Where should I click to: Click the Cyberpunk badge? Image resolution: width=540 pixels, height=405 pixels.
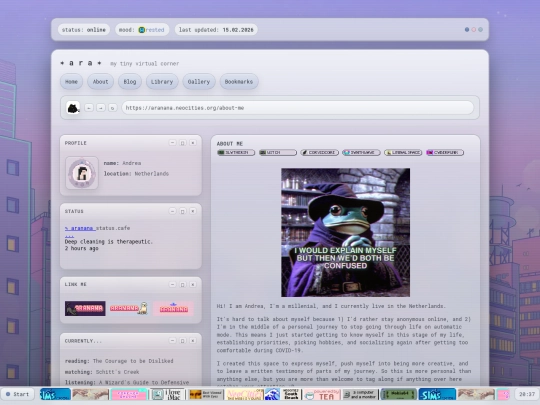pos(445,153)
